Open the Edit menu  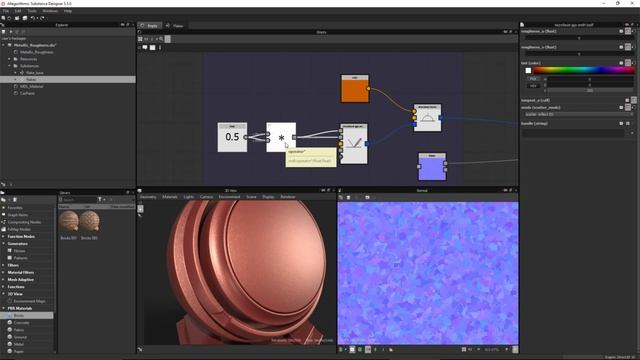[18, 11]
